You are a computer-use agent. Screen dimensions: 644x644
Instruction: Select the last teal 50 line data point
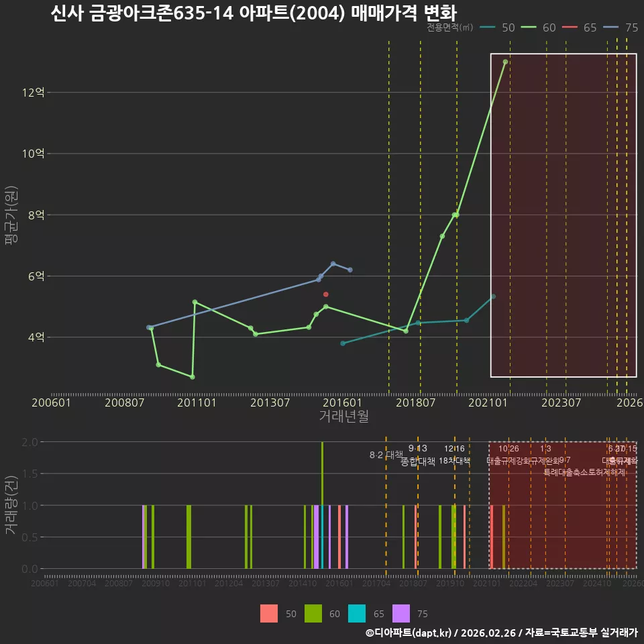493,297
